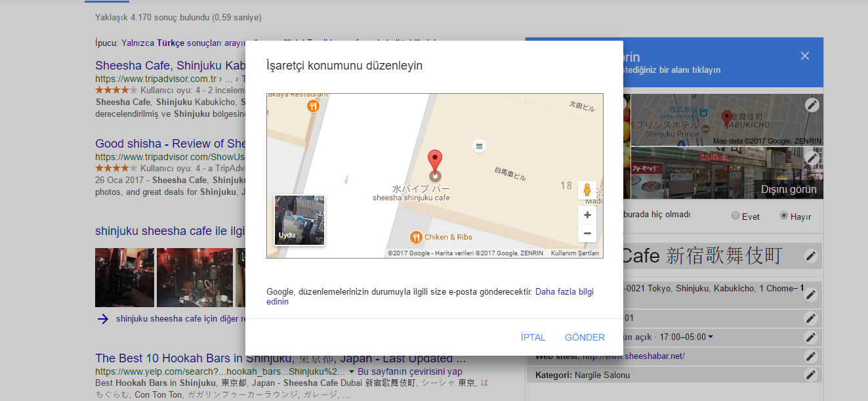Select the Street View pegman icon
This screenshot has width=868, height=401.
[x=587, y=190]
